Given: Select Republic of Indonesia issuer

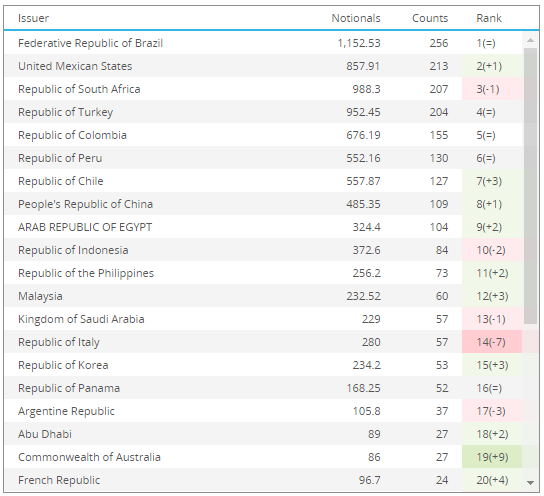Looking at the screenshot, I should [x=73, y=250].
